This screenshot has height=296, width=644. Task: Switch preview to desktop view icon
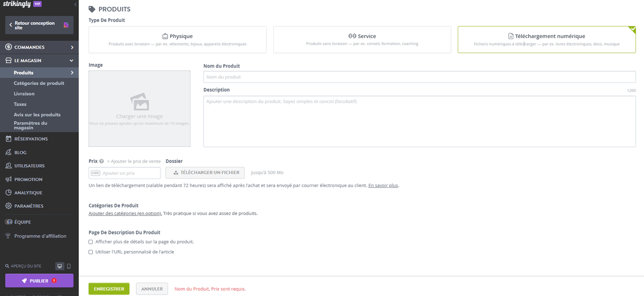pos(60,266)
